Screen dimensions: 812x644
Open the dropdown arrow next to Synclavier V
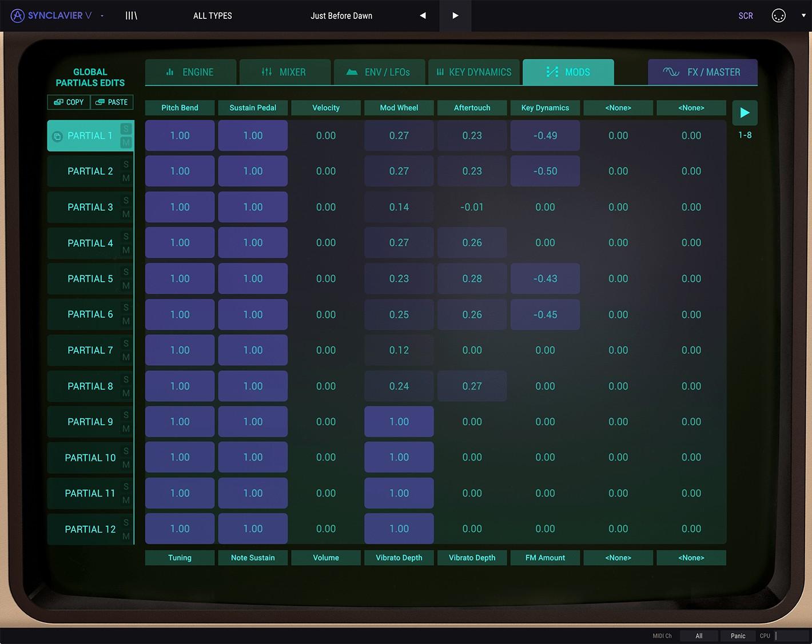point(101,16)
